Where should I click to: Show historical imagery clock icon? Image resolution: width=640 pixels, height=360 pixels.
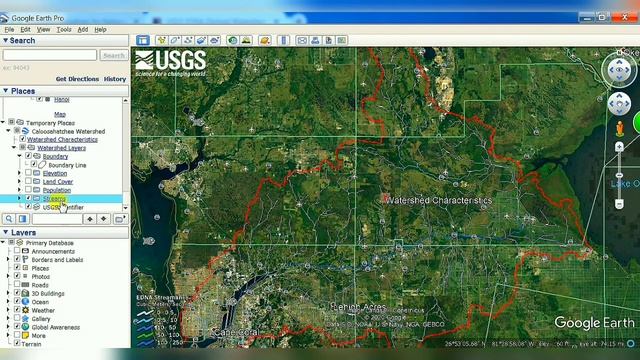pyautogui.click(x=233, y=40)
